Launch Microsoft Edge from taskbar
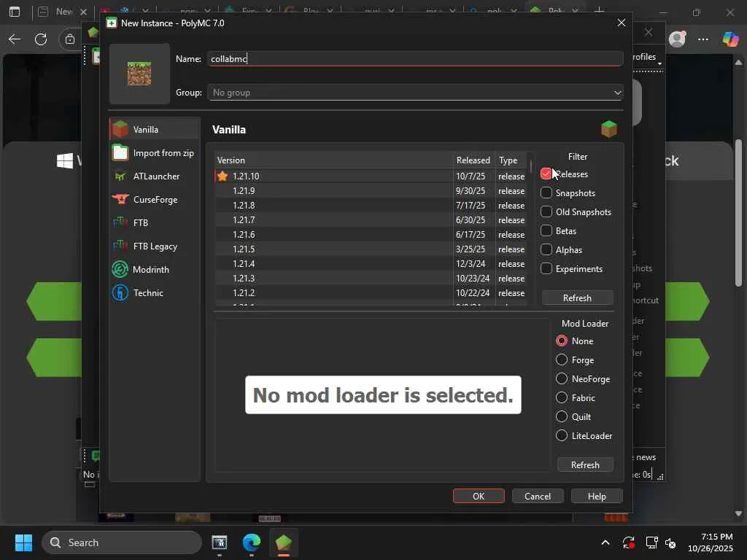 click(252, 542)
